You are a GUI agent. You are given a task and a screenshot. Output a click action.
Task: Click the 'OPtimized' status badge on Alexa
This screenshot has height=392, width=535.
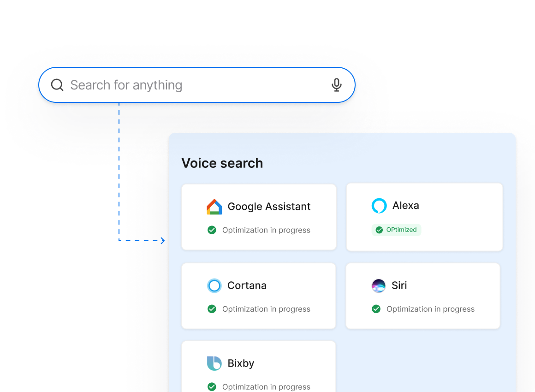tap(396, 230)
